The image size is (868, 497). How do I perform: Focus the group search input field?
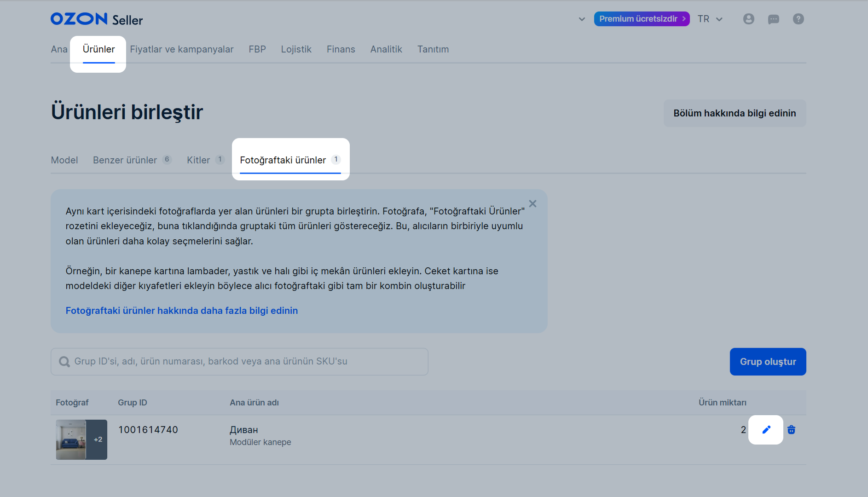click(239, 362)
